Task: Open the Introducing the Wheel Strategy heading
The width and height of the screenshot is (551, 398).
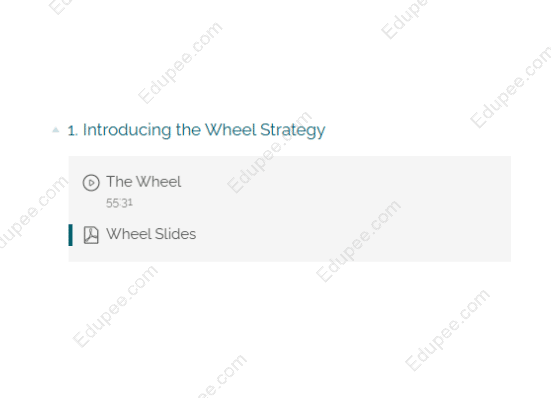Action: pos(204,130)
